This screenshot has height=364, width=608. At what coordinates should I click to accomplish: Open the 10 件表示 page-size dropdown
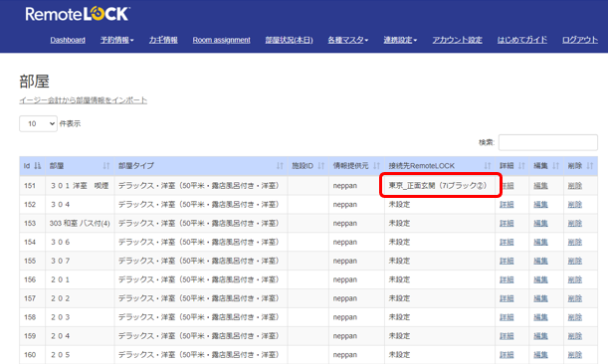tap(39, 123)
